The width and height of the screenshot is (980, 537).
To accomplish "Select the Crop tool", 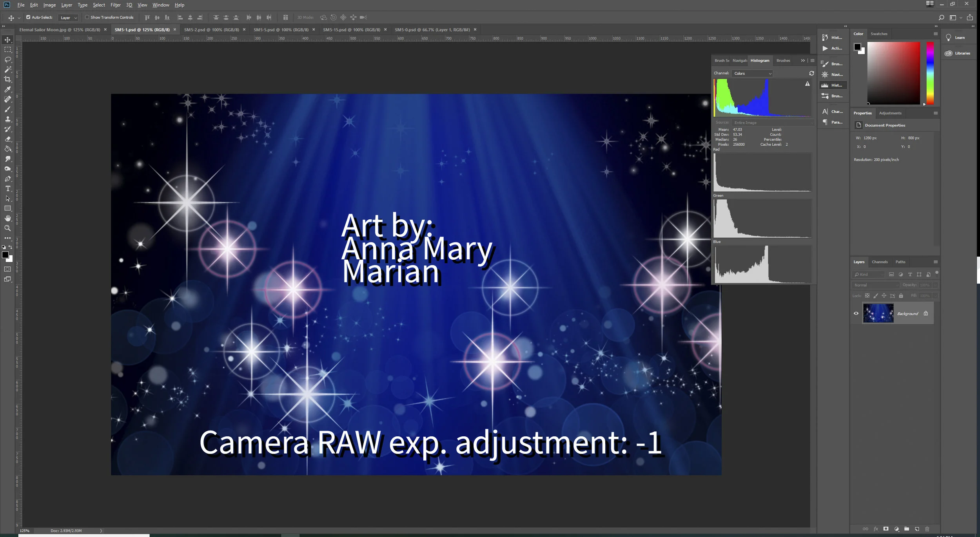I will [x=7, y=79].
